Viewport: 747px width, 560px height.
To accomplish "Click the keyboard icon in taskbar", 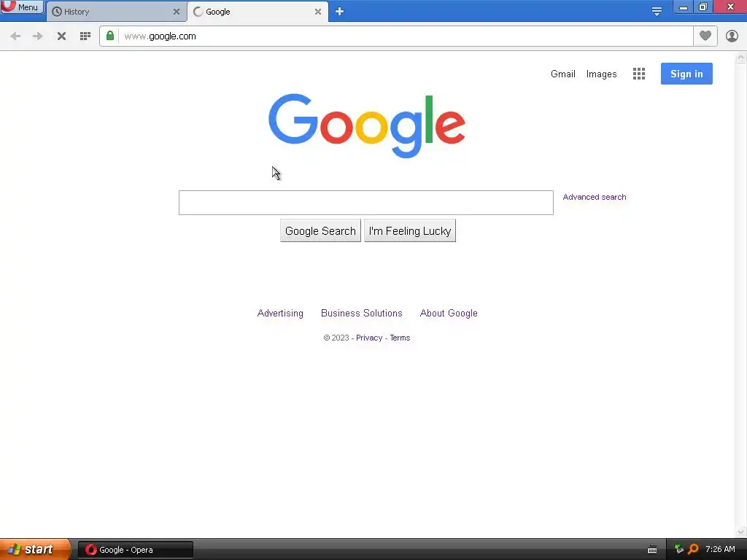I will pos(652,550).
